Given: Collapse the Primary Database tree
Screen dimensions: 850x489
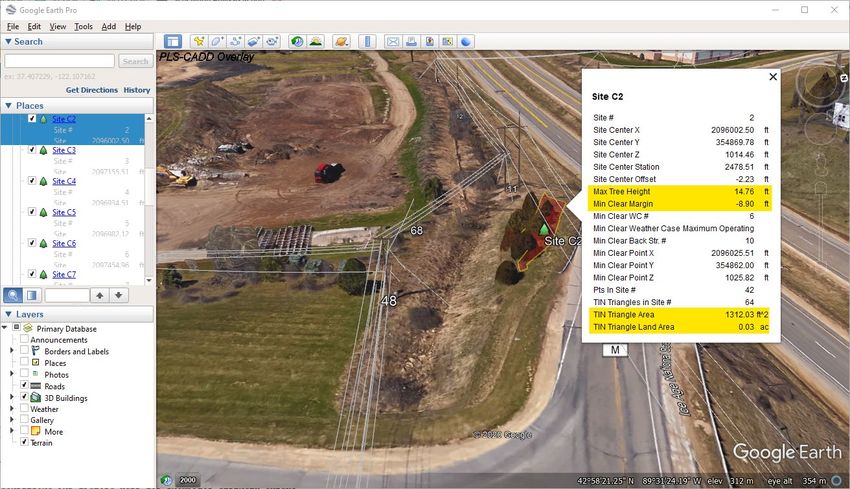Looking at the screenshot, I should pos(5,327).
